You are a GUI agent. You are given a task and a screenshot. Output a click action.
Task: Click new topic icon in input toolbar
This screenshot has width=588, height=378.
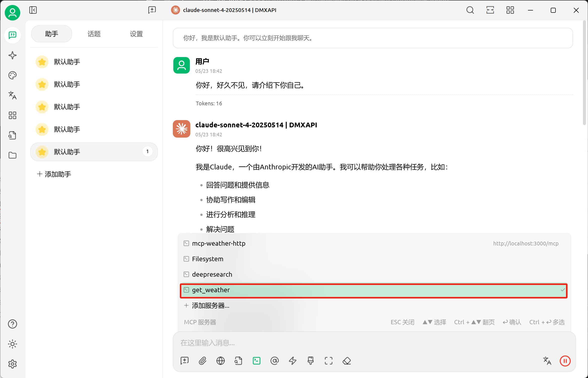click(x=185, y=361)
